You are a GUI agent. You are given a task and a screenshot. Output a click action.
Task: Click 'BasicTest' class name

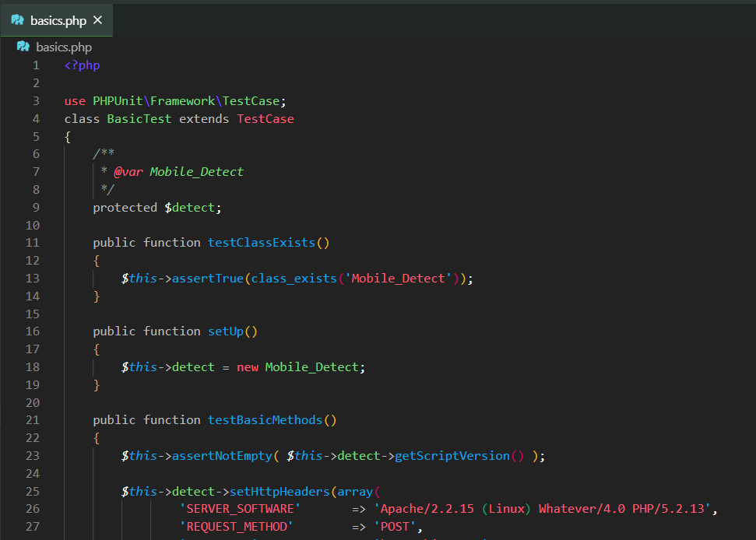[139, 118]
